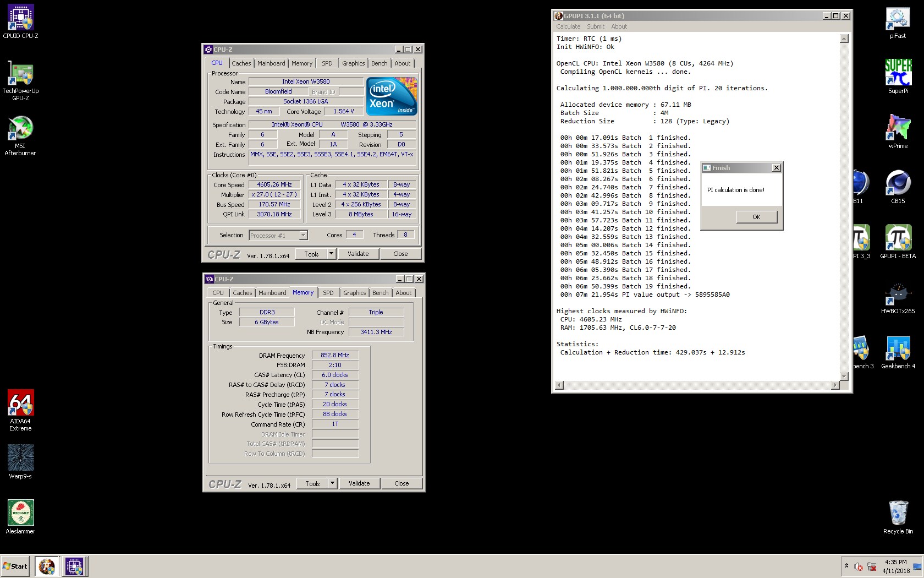The height and width of the screenshot is (578, 924).
Task: Click the Core Speed 4605.26 MHz field
Action: pos(274,185)
